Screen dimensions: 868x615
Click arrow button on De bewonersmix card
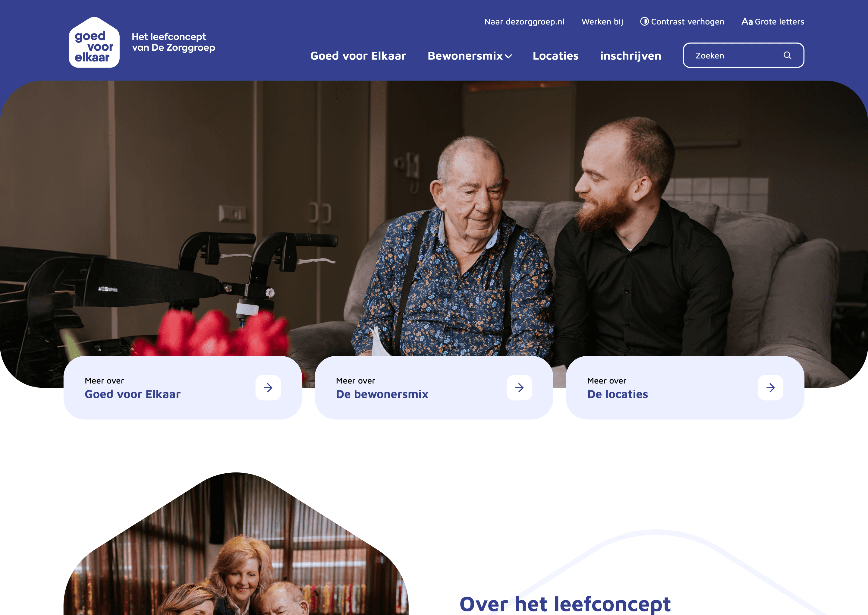point(519,387)
